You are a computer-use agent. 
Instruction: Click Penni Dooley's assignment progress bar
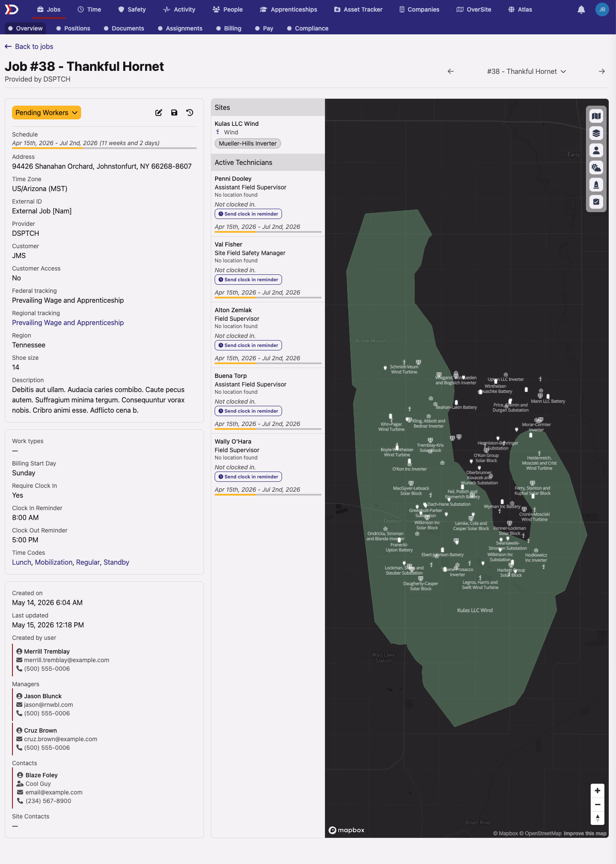268,232
